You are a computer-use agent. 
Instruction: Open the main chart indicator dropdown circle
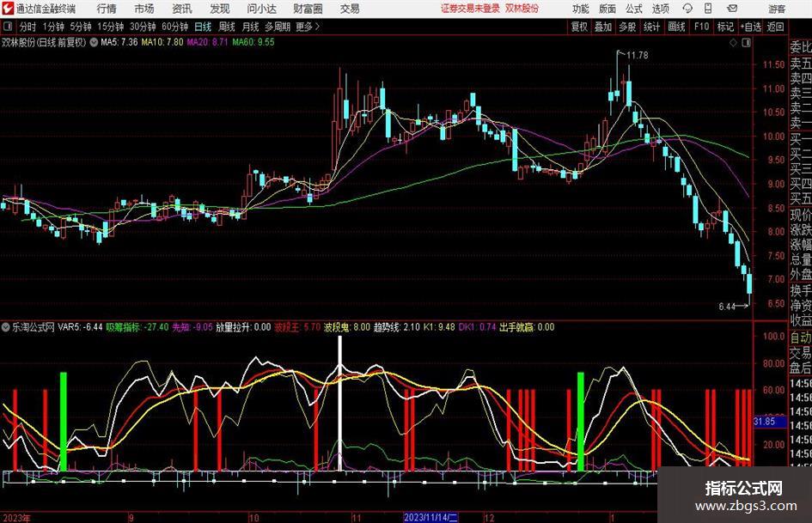pyautogui.click(x=94, y=42)
